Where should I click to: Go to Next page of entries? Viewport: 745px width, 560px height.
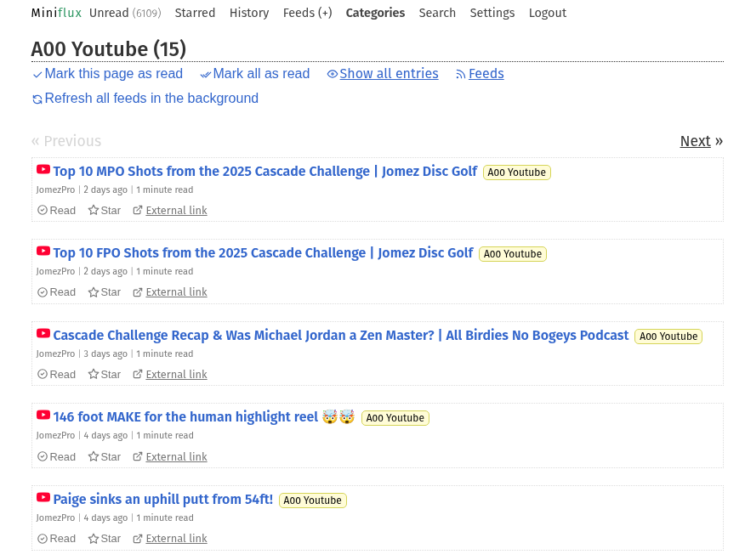[x=695, y=141]
